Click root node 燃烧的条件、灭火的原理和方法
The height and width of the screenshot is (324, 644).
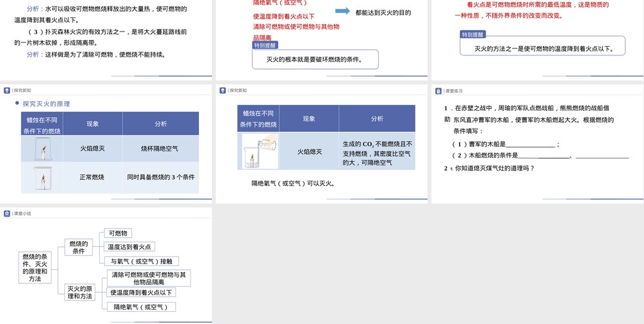click(35, 267)
